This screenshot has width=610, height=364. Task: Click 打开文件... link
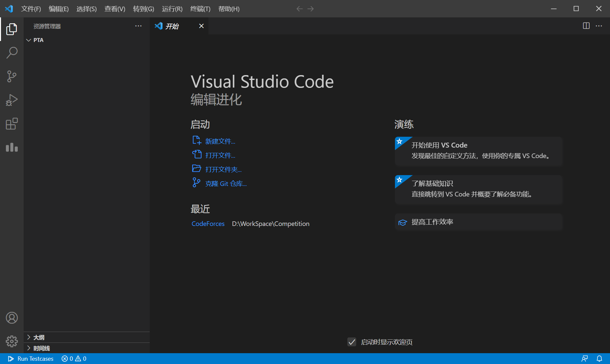pos(214,155)
